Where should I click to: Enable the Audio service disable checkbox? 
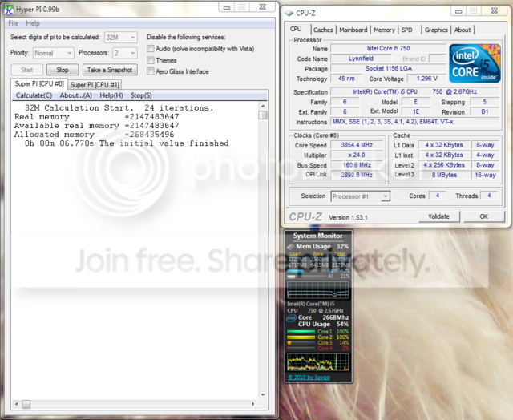point(151,49)
